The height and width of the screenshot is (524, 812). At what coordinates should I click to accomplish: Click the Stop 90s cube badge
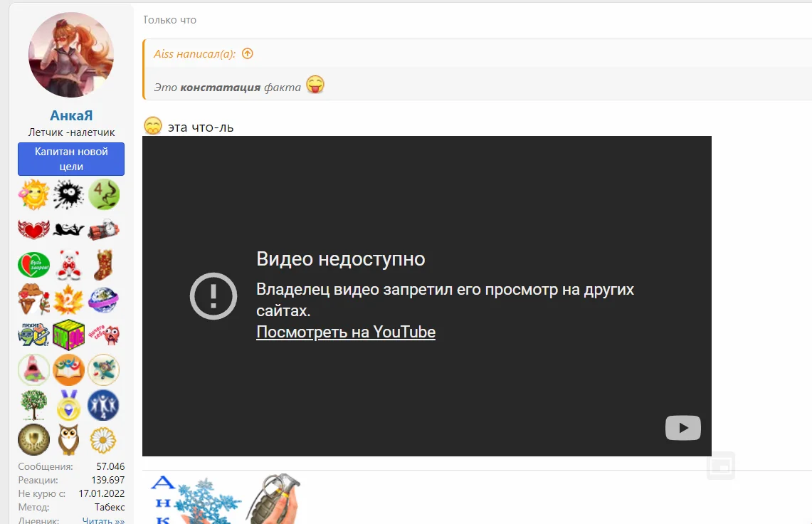coord(68,334)
